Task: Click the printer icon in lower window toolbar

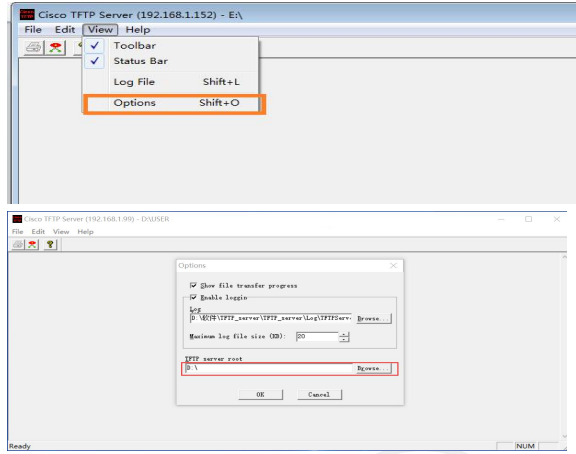Action: point(18,244)
